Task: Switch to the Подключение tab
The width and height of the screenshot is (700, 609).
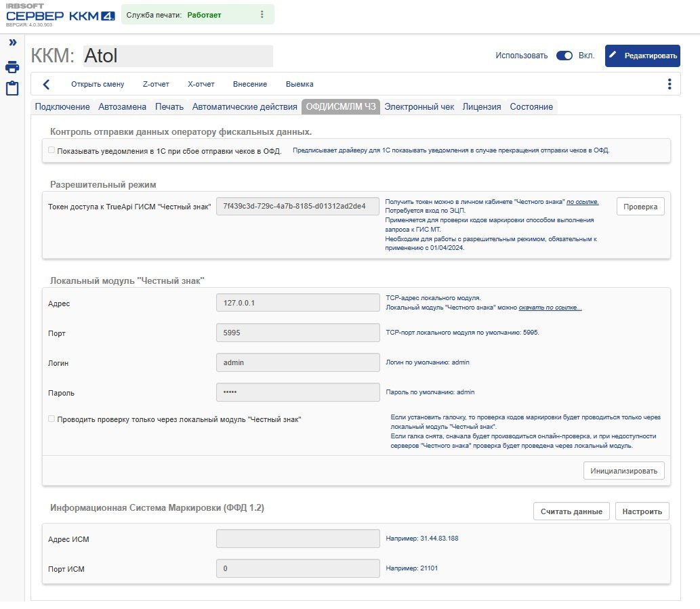Action: tap(62, 106)
